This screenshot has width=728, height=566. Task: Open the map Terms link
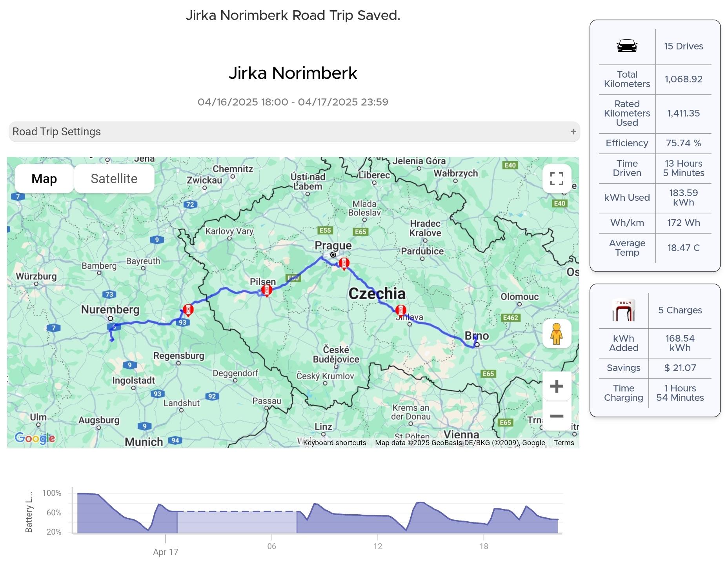click(x=564, y=443)
